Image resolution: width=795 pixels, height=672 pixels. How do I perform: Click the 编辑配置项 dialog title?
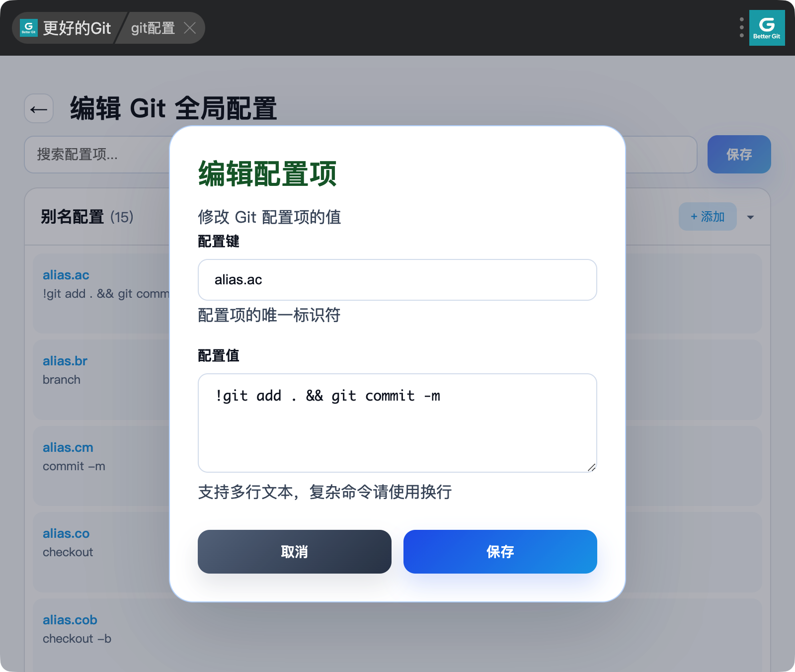pos(268,174)
